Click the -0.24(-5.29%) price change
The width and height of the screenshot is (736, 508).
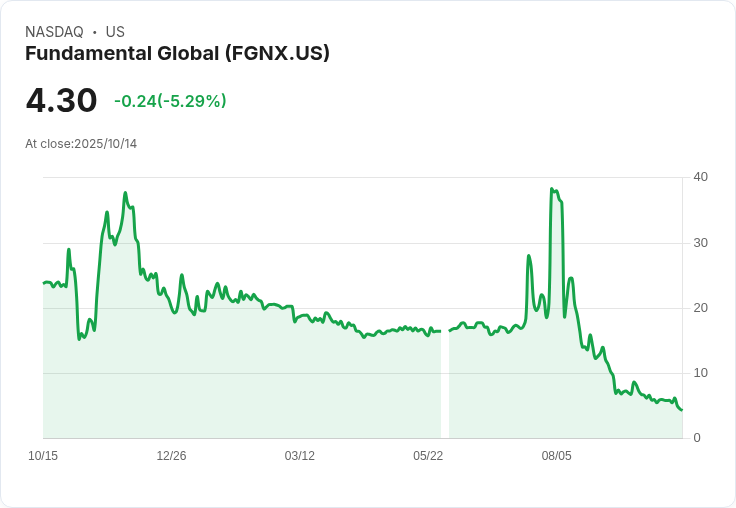[170, 101]
